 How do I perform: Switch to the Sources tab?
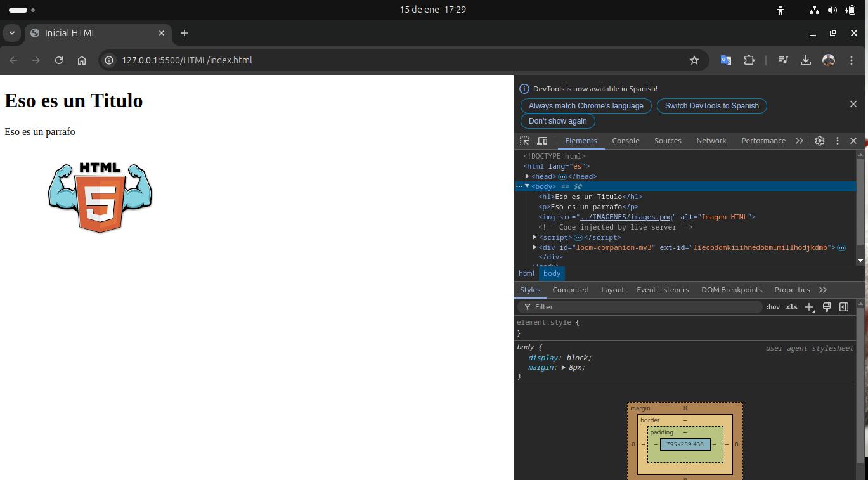668,141
